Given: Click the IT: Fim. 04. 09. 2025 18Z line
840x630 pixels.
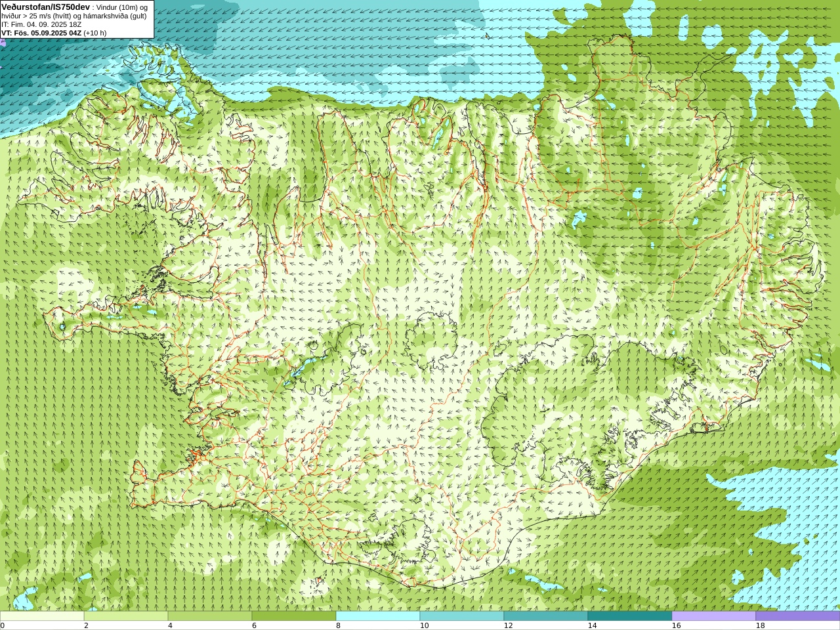Looking at the screenshot, I should click(41, 24).
